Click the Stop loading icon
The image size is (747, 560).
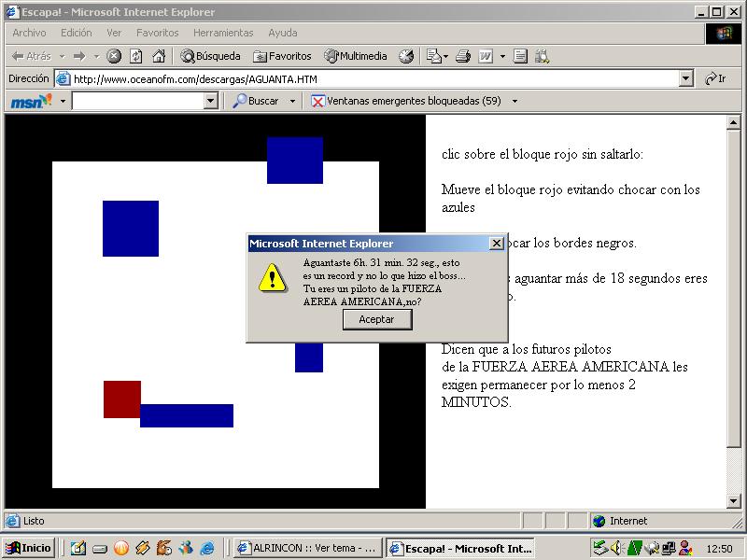(113, 56)
